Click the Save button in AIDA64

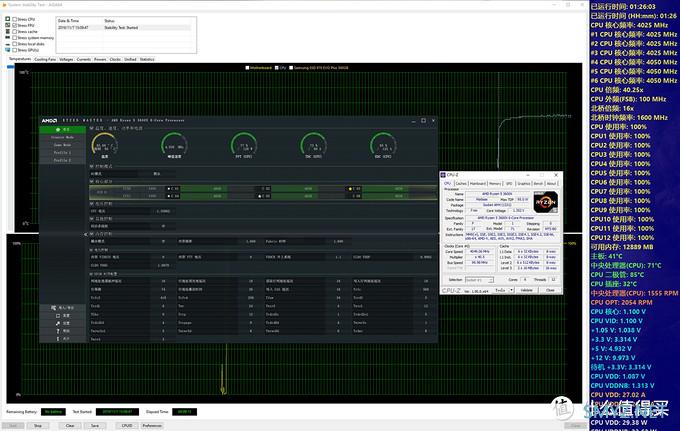click(95, 426)
